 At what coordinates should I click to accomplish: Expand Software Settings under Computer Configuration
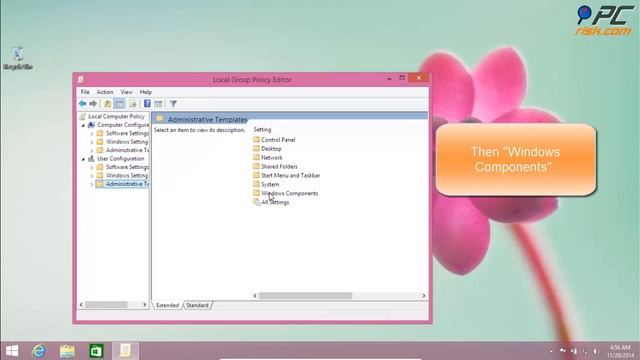pyautogui.click(x=92, y=133)
